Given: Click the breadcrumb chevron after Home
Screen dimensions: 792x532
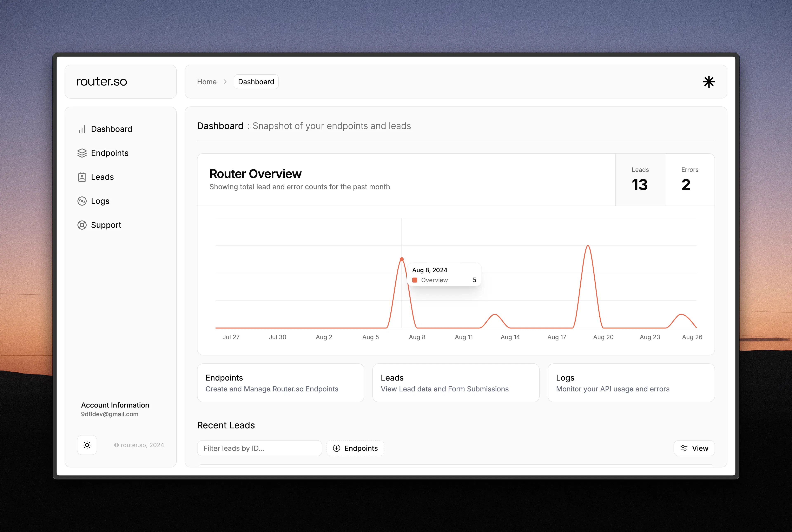Looking at the screenshot, I should 225,82.
